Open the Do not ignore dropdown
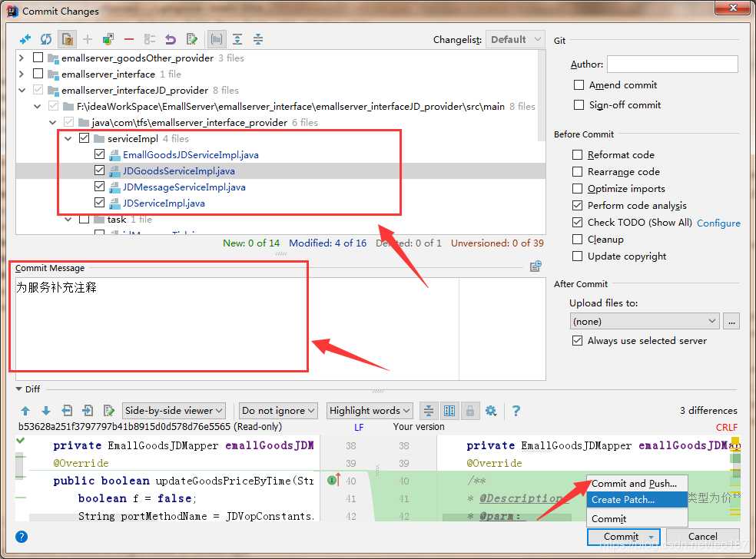 tap(278, 411)
